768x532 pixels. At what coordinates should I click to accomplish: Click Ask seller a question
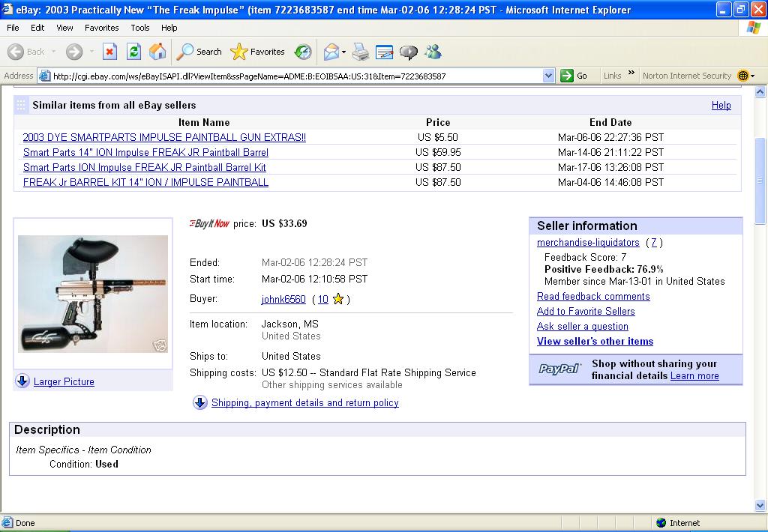(x=582, y=327)
